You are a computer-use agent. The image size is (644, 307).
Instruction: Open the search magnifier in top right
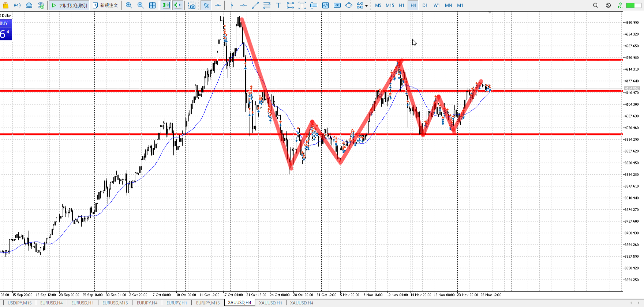(595, 5)
